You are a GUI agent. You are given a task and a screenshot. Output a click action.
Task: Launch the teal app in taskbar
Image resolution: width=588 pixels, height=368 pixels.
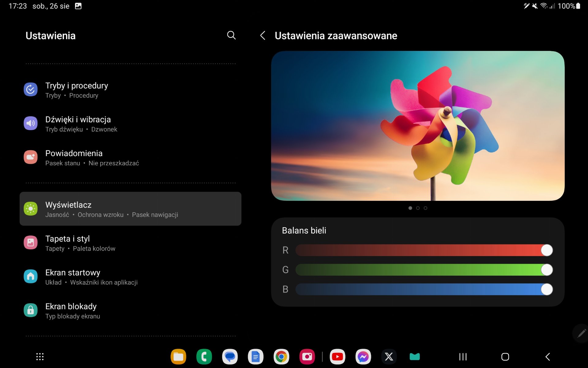click(x=415, y=357)
